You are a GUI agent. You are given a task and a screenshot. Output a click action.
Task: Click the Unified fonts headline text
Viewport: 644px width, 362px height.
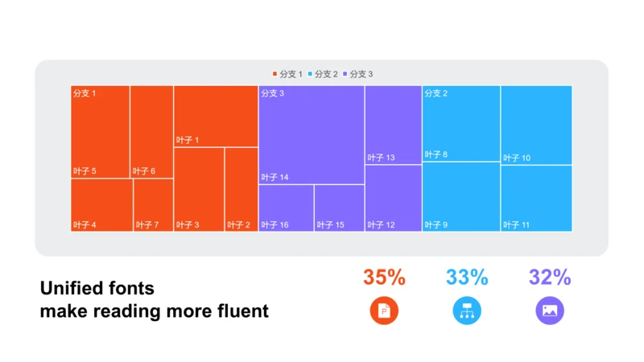97,288
